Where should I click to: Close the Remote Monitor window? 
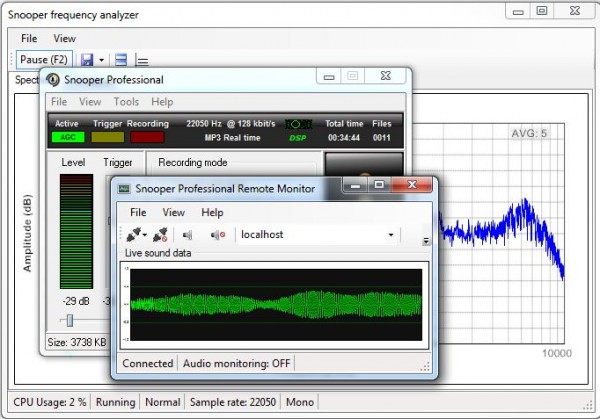(412, 185)
